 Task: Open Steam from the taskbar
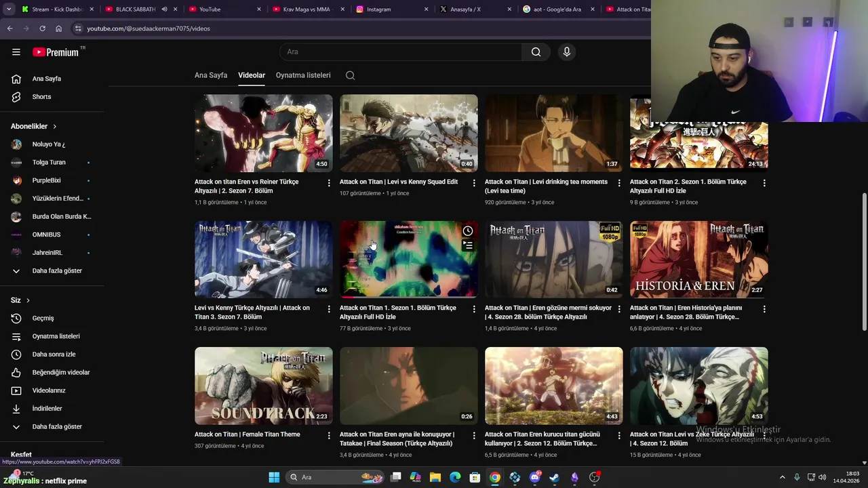(555, 477)
